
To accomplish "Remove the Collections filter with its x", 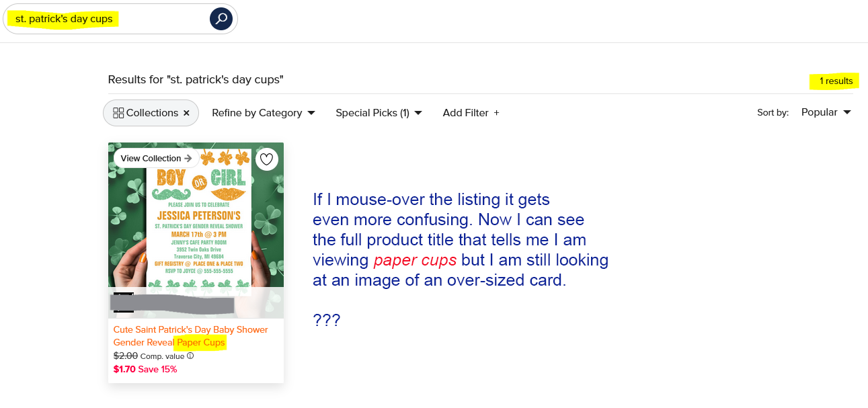I will tap(186, 113).
